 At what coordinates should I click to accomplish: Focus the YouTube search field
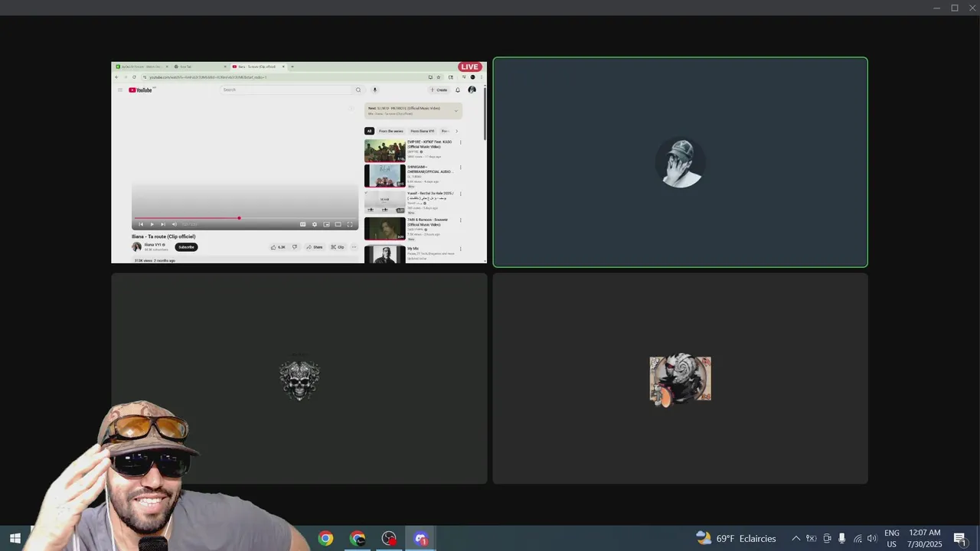pos(286,90)
